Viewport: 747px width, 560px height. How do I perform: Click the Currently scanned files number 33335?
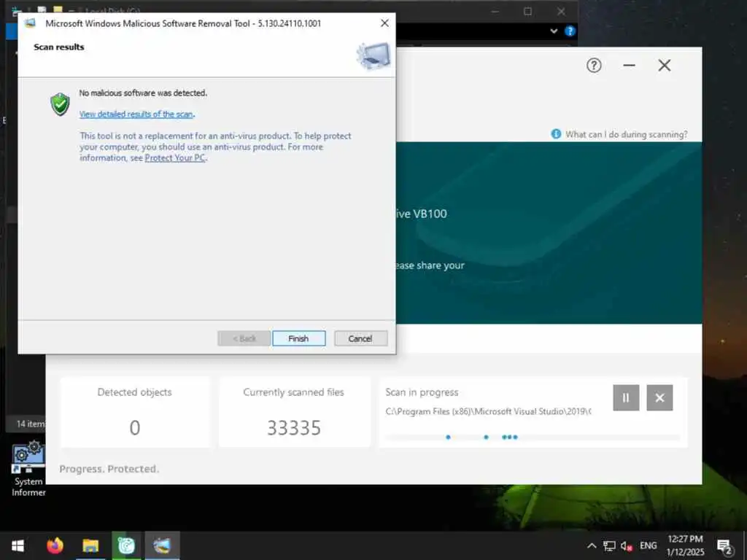tap(294, 427)
